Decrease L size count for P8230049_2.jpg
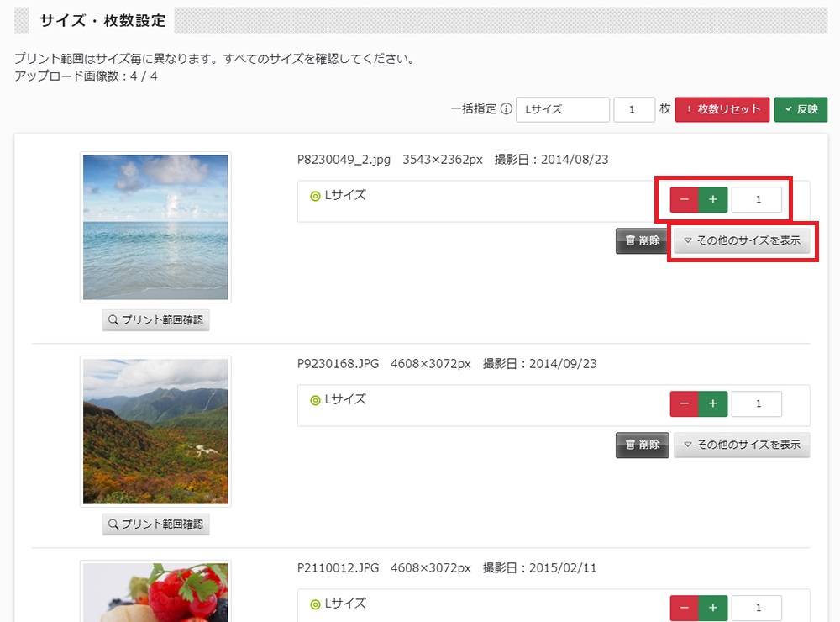This screenshot has width=840, height=622. point(684,199)
